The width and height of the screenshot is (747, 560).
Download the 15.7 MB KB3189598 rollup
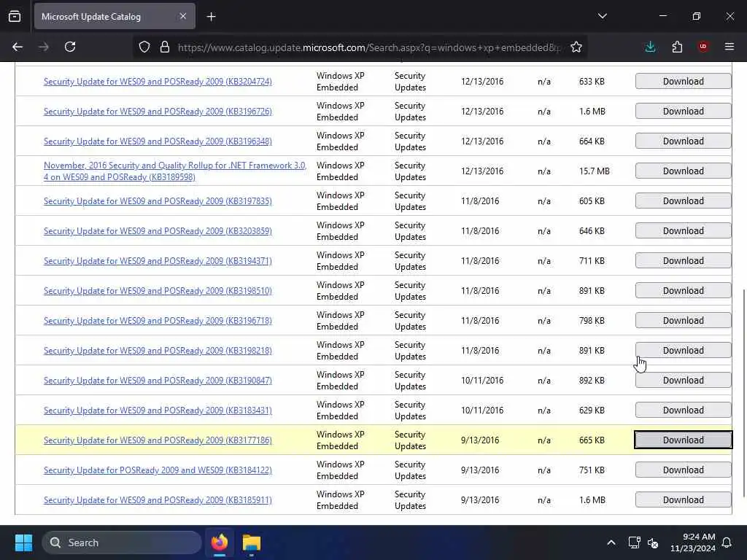click(683, 171)
